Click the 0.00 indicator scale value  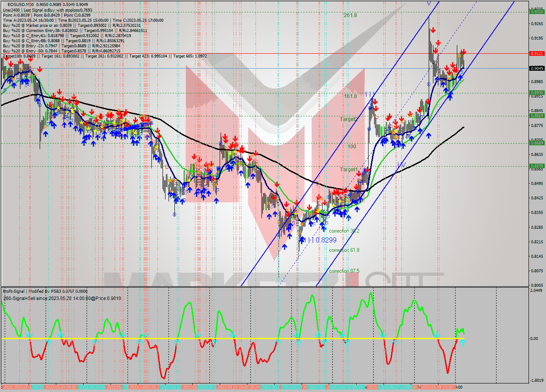tap(534, 339)
